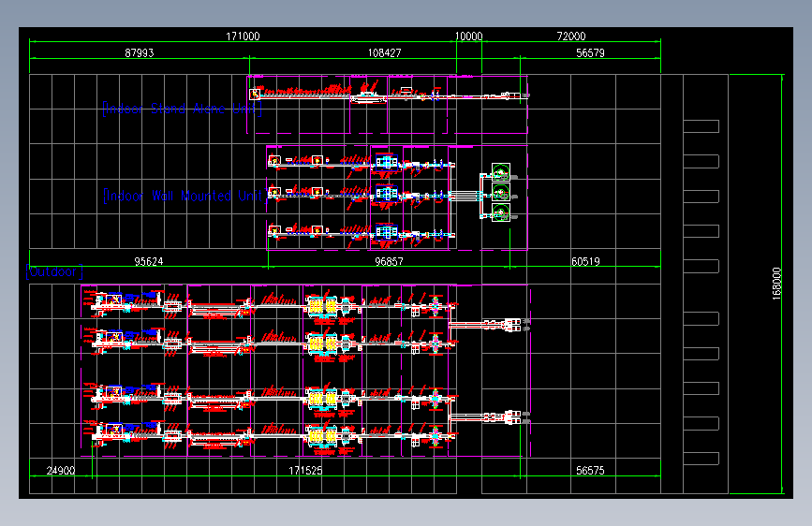This screenshot has height=526, width=812.
Task: Click the 60519 dimension value
Action: tap(585, 261)
